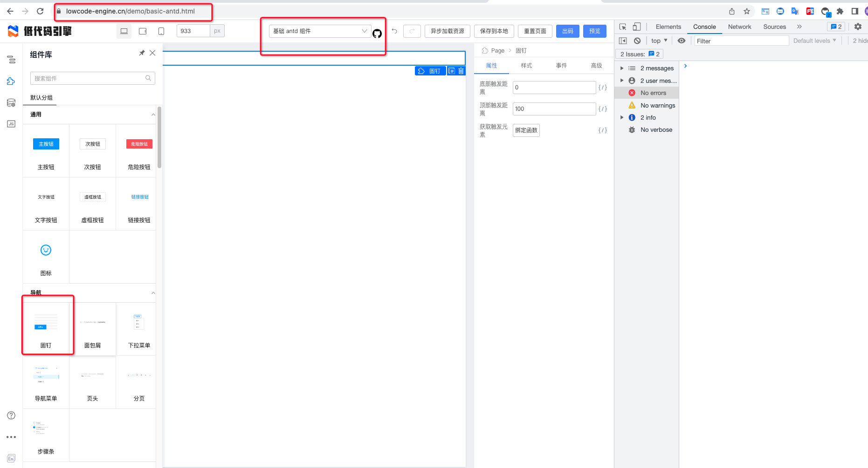Click the 保存到本地 button
The width and height of the screenshot is (868, 468).
point(494,31)
